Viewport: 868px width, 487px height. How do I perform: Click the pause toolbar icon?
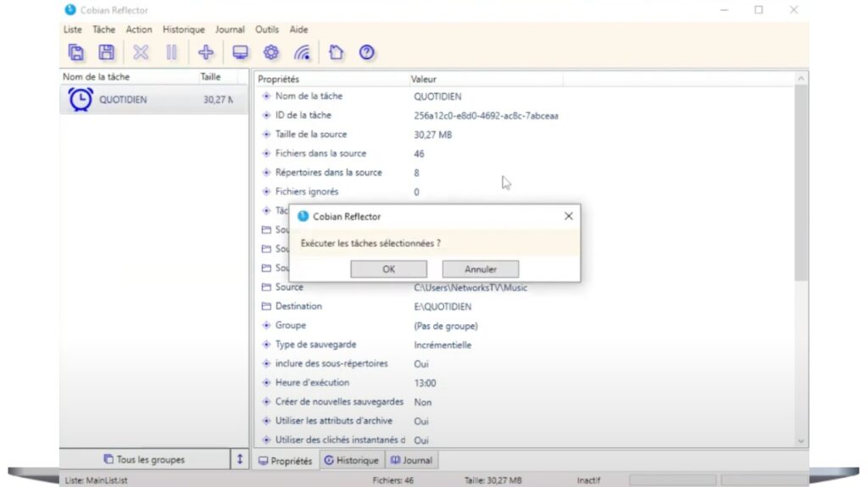[171, 53]
